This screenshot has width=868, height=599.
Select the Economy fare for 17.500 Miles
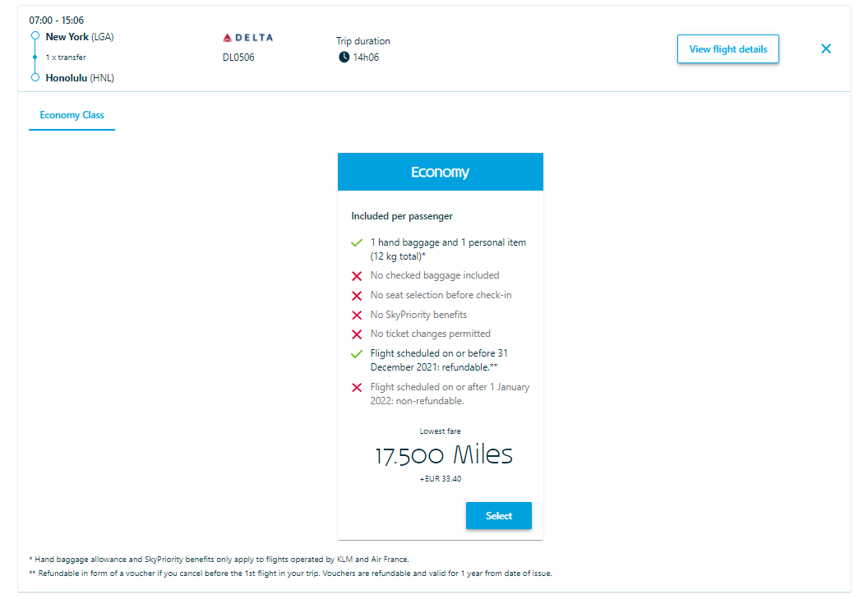[498, 515]
